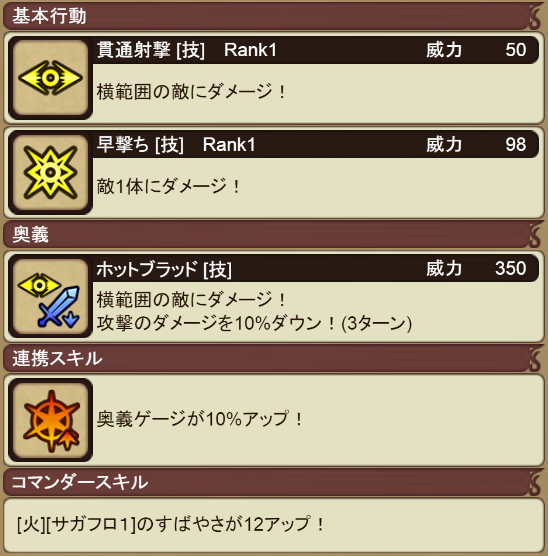Click the 威力 350 value
This screenshot has height=556, width=548.
[x=511, y=268]
